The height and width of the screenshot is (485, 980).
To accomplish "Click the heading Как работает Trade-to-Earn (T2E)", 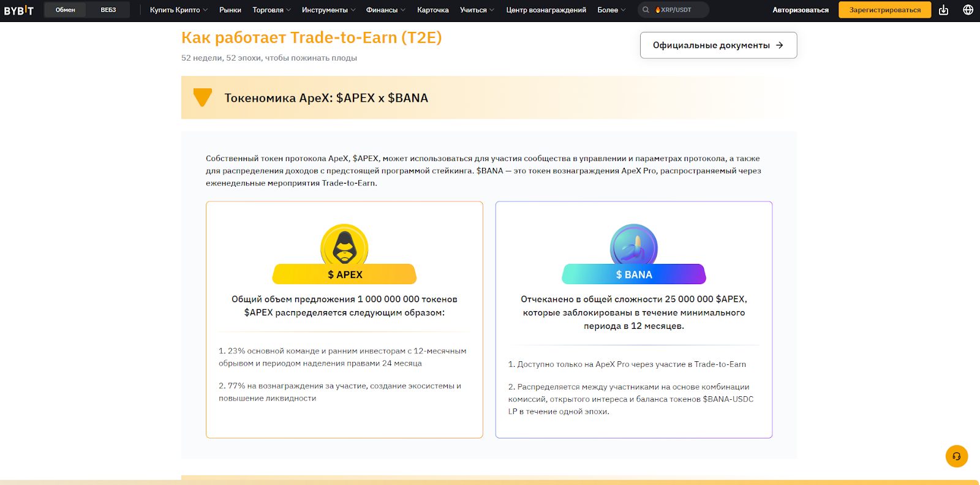I will [311, 37].
